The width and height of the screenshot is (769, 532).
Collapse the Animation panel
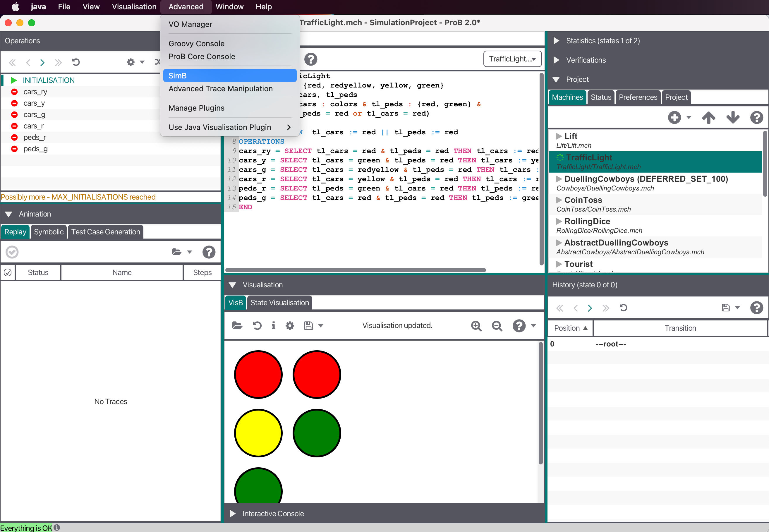[x=9, y=214]
